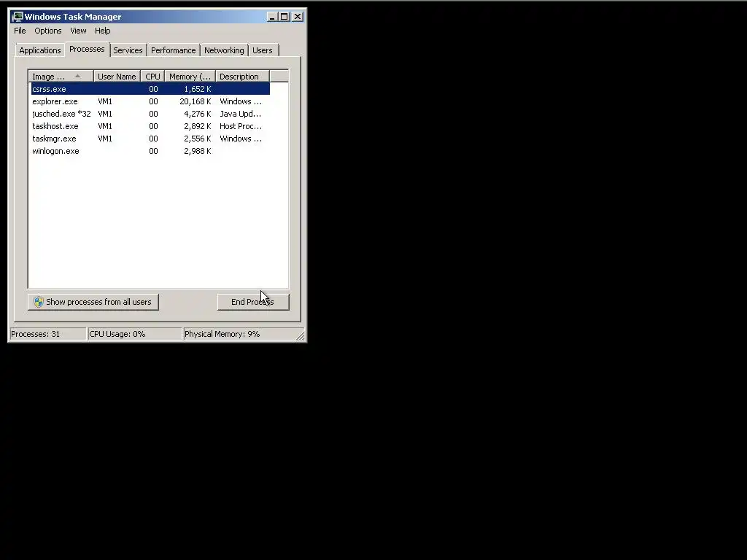Open the Help menu
Image resolution: width=747 pixels, height=560 pixels.
click(102, 31)
